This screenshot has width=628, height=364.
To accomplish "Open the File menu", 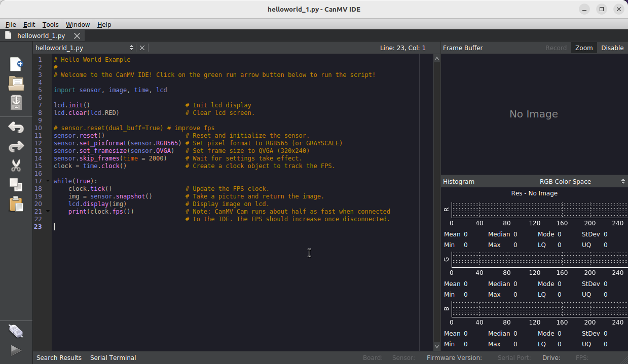I will [11, 24].
